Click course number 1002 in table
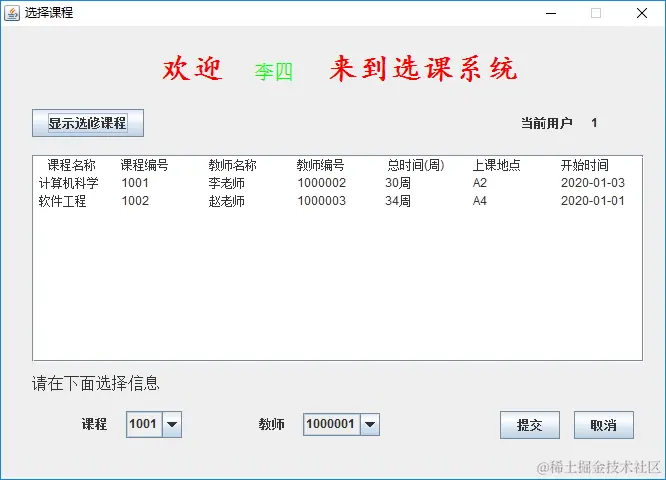The image size is (666, 480). [x=135, y=201]
